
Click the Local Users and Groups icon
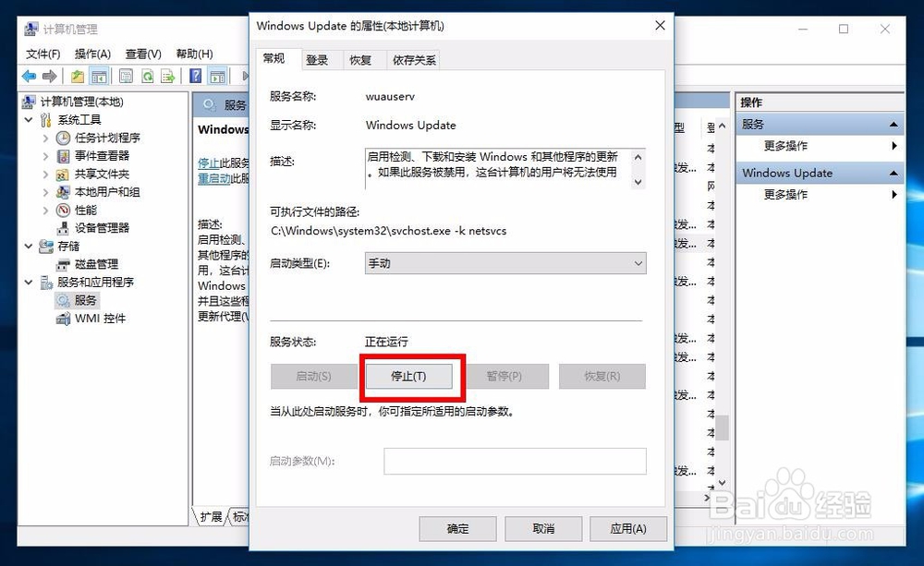[63, 192]
